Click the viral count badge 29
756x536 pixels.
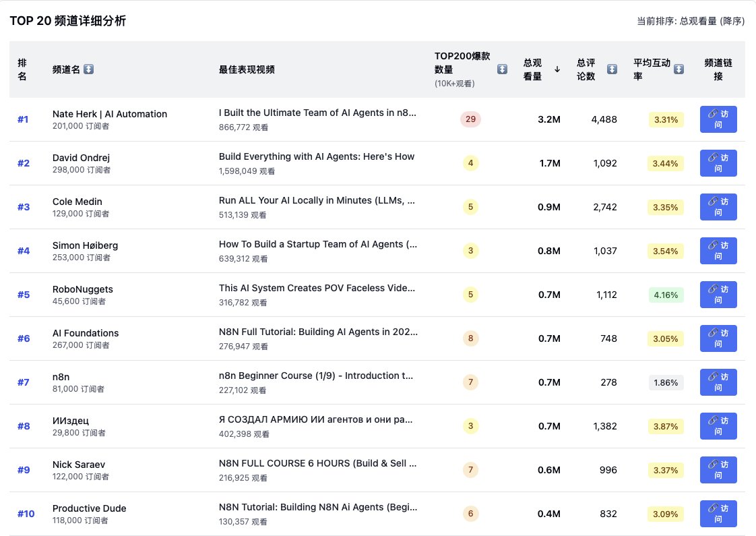(x=470, y=119)
